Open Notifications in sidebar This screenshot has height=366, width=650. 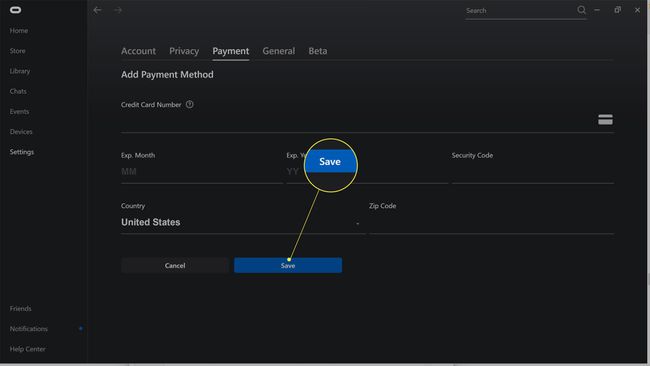(29, 329)
